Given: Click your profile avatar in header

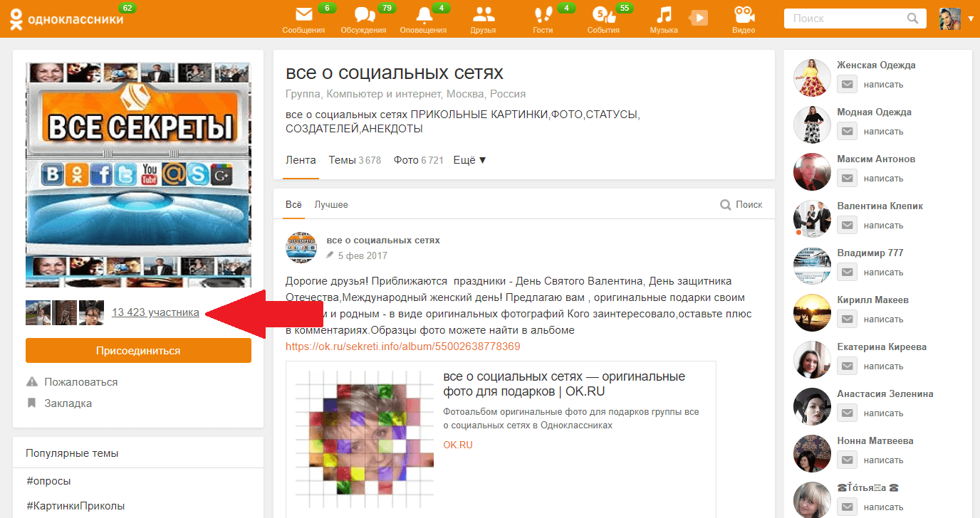Looking at the screenshot, I should tap(951, 18).
